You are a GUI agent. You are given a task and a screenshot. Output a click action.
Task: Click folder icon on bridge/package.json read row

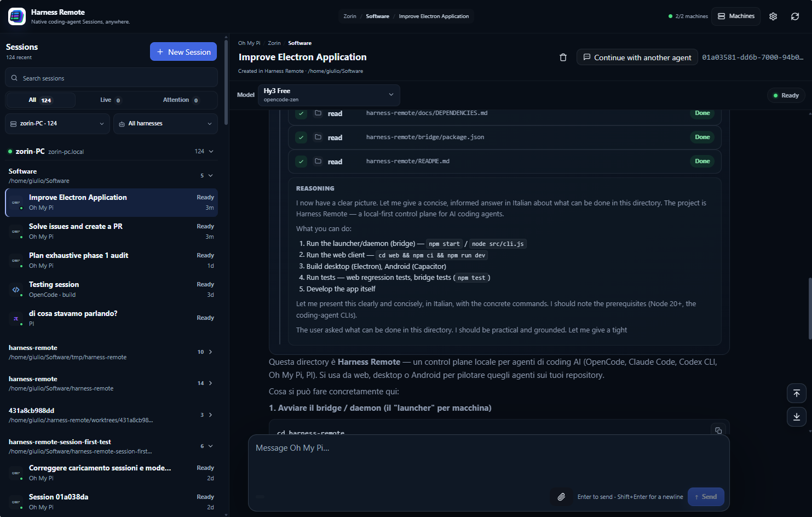point(318,137)
